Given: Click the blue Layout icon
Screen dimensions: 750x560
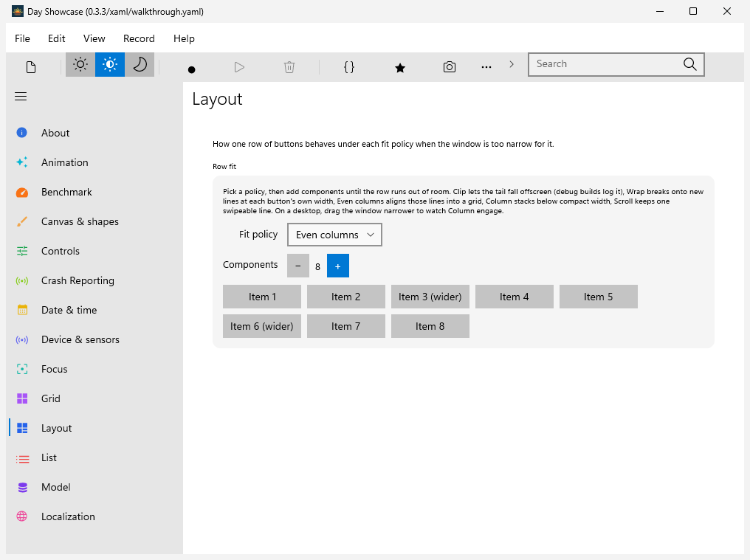Looking at the screenshot, I should coord(22,428).
